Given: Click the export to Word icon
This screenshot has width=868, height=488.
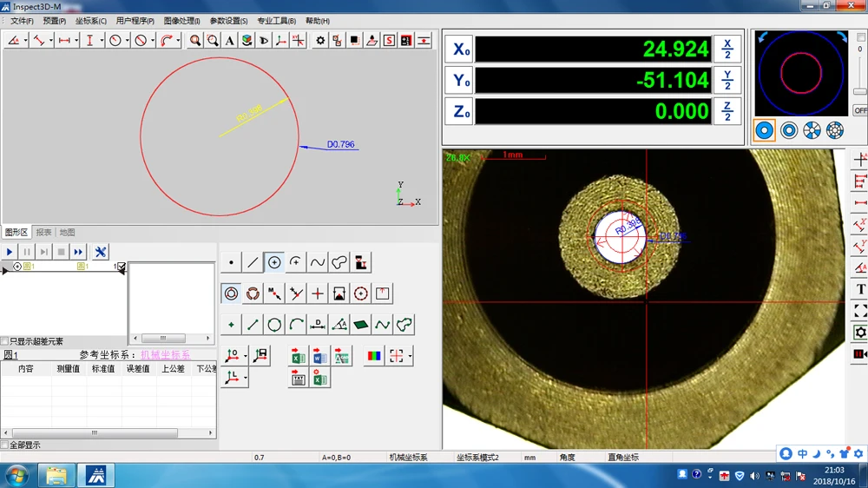Looking at the screenshot, I should pos(319,356).
